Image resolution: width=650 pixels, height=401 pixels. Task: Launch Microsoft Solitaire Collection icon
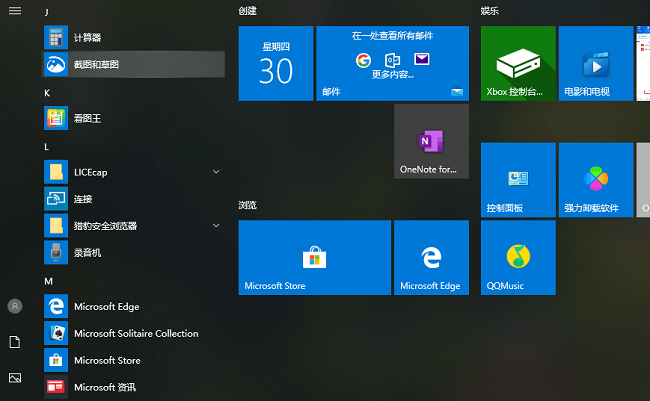(x=56, y=333)
